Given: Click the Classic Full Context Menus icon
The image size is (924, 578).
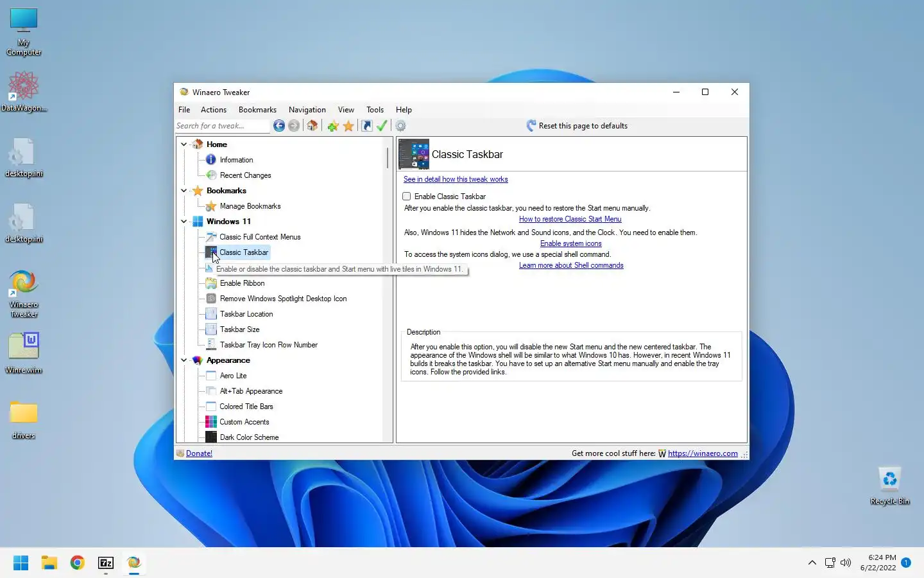Looking at the screenshot, I should tap(211, 237).
